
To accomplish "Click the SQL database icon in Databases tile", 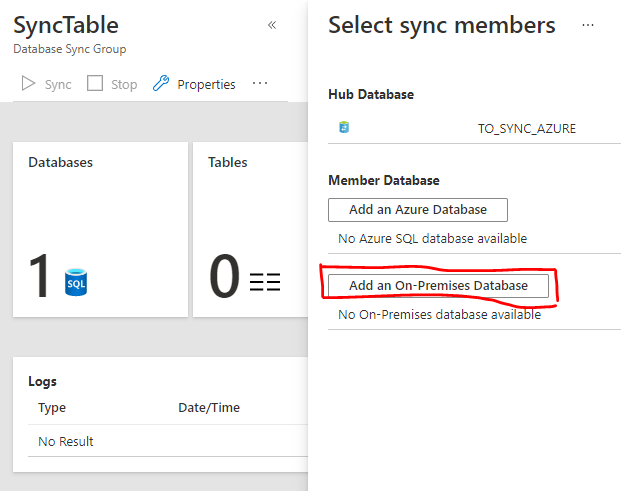I will tap(76, 282).
